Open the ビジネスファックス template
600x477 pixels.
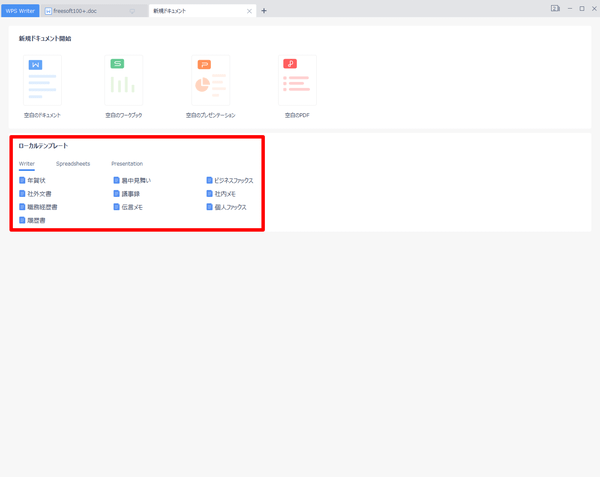pyautogui.click(x=234, y=181)
